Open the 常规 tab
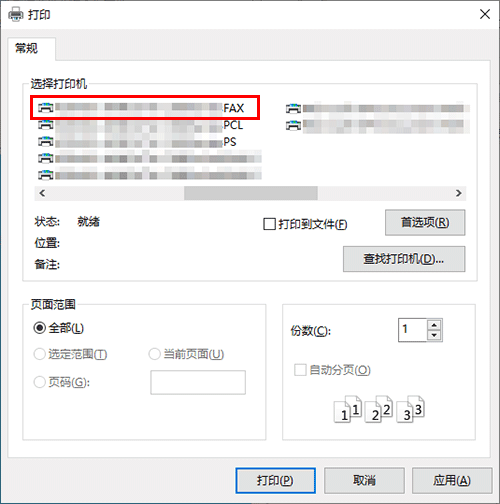 27,49
